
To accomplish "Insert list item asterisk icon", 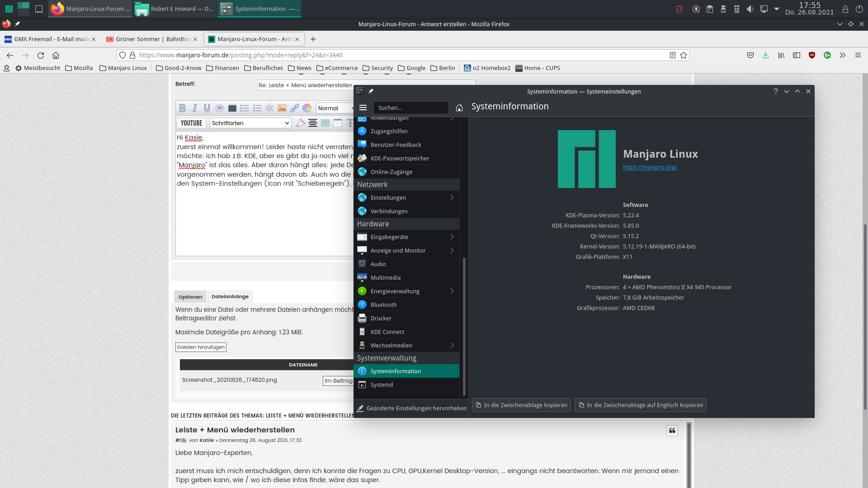I will pos(269,108).
